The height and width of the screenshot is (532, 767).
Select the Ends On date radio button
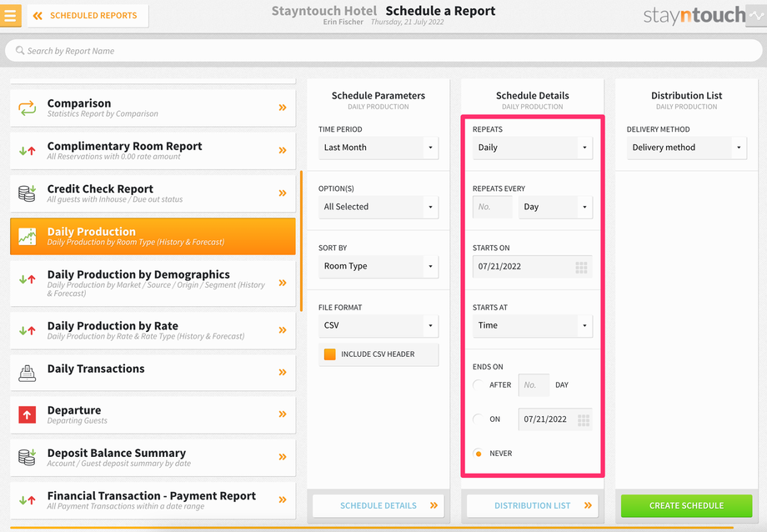coord(479,419)
